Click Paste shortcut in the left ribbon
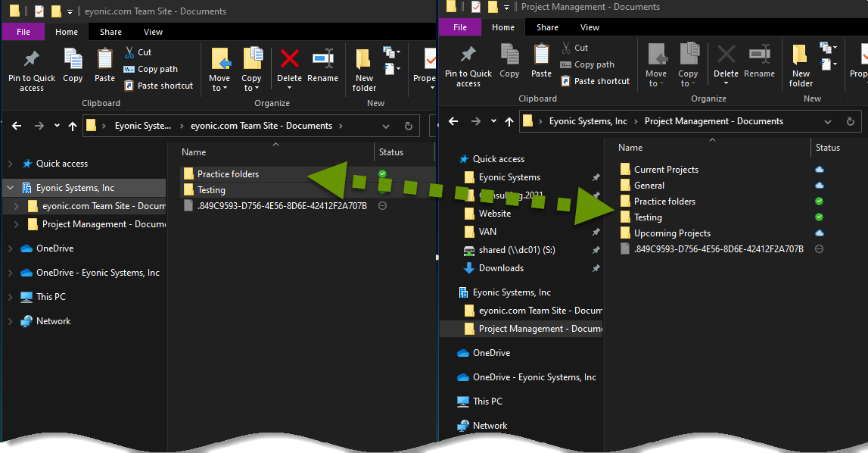Viewport: 868px width, 453px height. pyautogui.click(x=159, y=85)
